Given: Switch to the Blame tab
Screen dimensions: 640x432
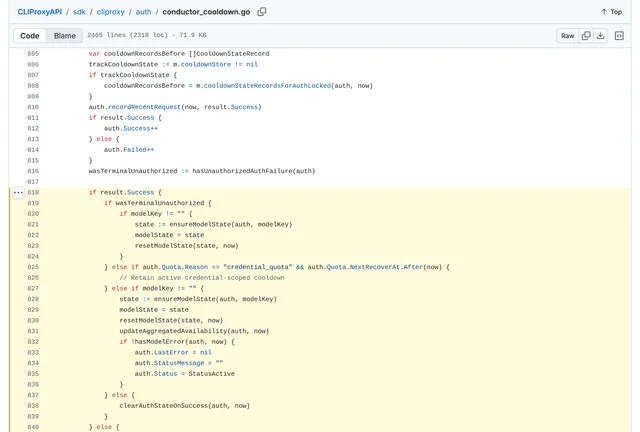Looking at the screenshot, I should coord(65,36).
